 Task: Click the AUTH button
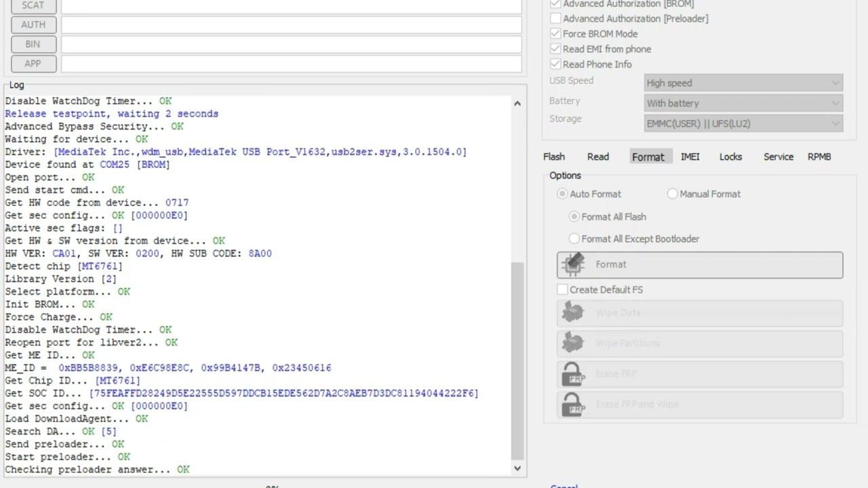tap(33, 24)
